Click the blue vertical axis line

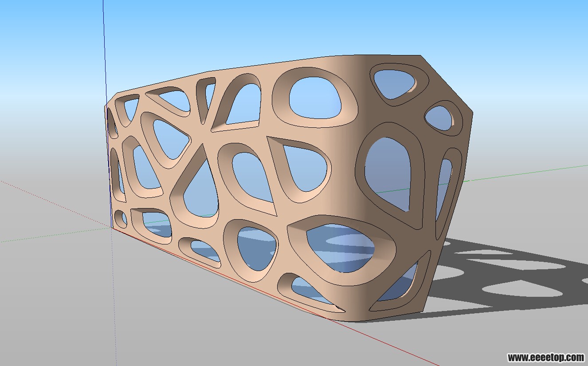coord(105,53)
